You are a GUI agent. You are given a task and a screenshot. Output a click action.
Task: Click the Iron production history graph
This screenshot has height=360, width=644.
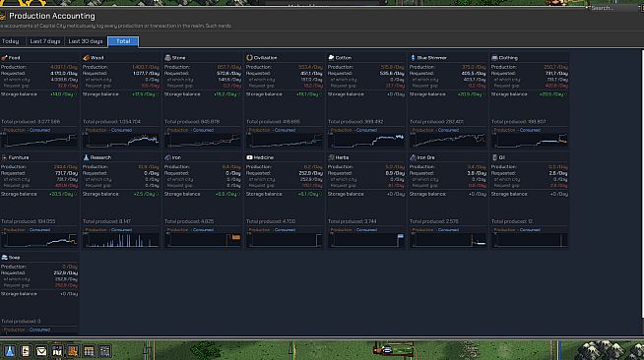pyautogui.click(x=203, y=240)
